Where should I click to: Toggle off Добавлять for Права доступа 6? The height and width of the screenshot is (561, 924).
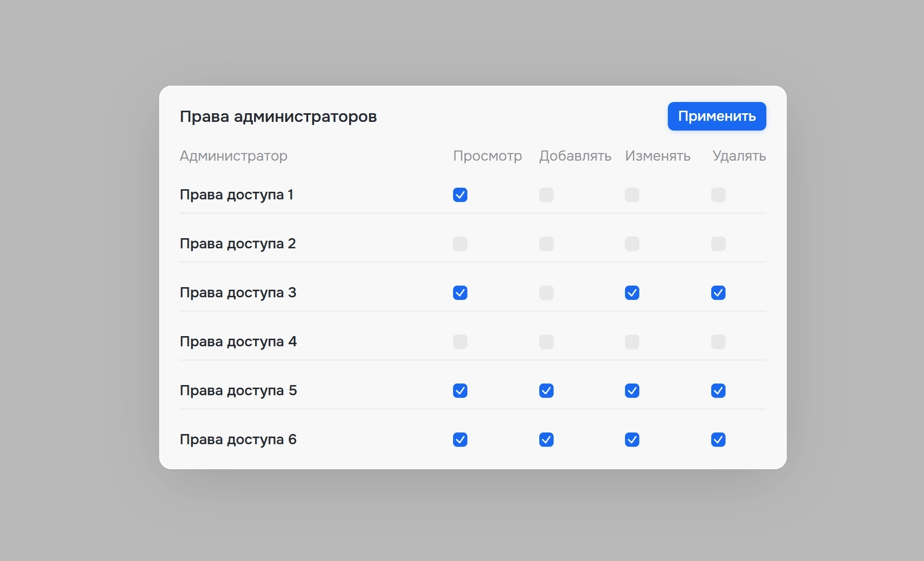pyautogui.click(x=546, y=440)
